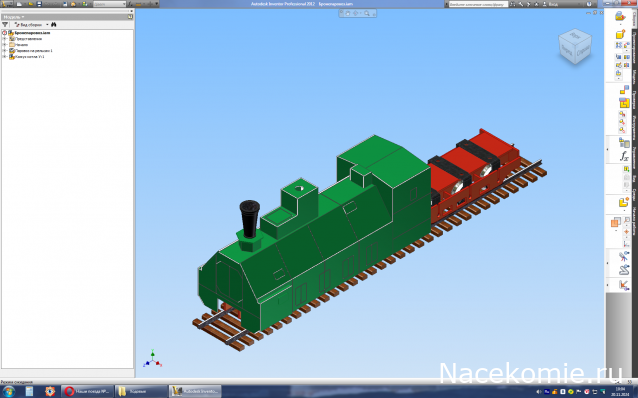Switch to the 'Модель' vertical ribbon tab
Screen dimensions: 638x398
click(x=634, y=77)
